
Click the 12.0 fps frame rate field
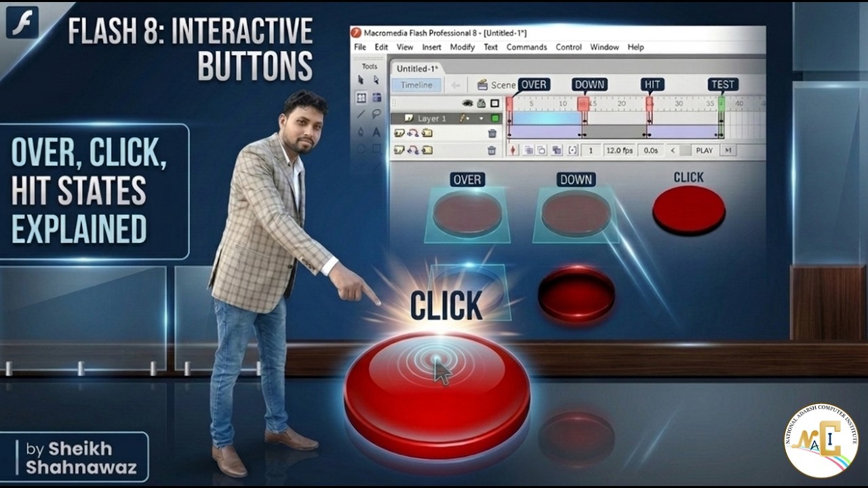point(619,150)
